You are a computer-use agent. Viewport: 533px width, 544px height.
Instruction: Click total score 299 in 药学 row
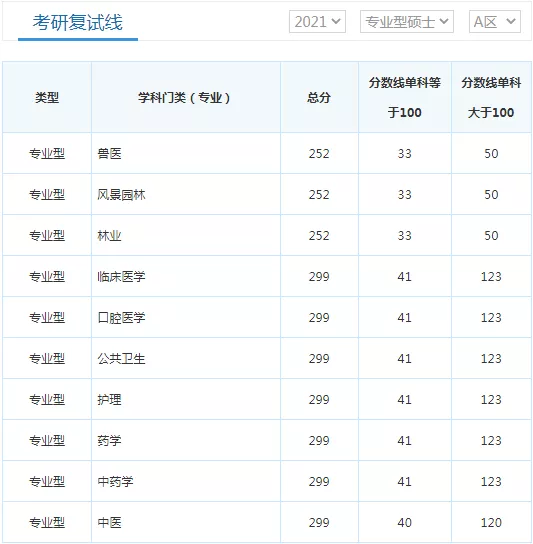pyautogui.click(x=319, y=440)
